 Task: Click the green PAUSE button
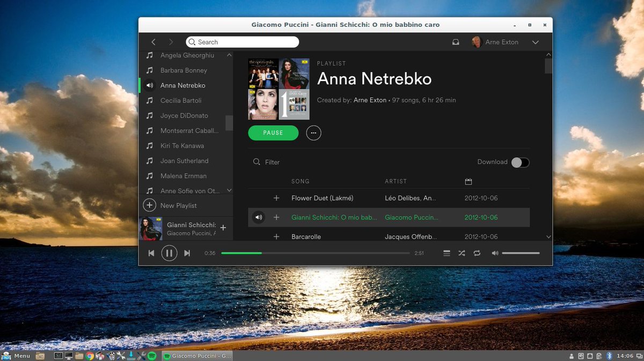point(273,132)
